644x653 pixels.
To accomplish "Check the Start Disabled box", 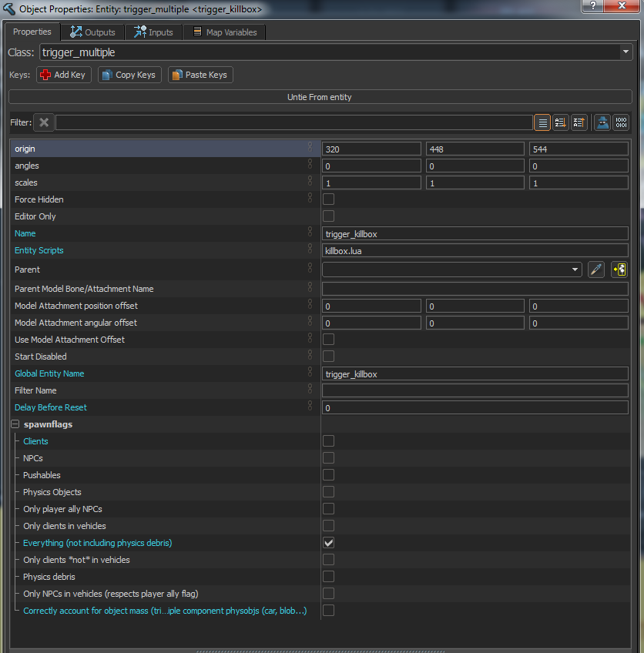I will click(329, 357).
